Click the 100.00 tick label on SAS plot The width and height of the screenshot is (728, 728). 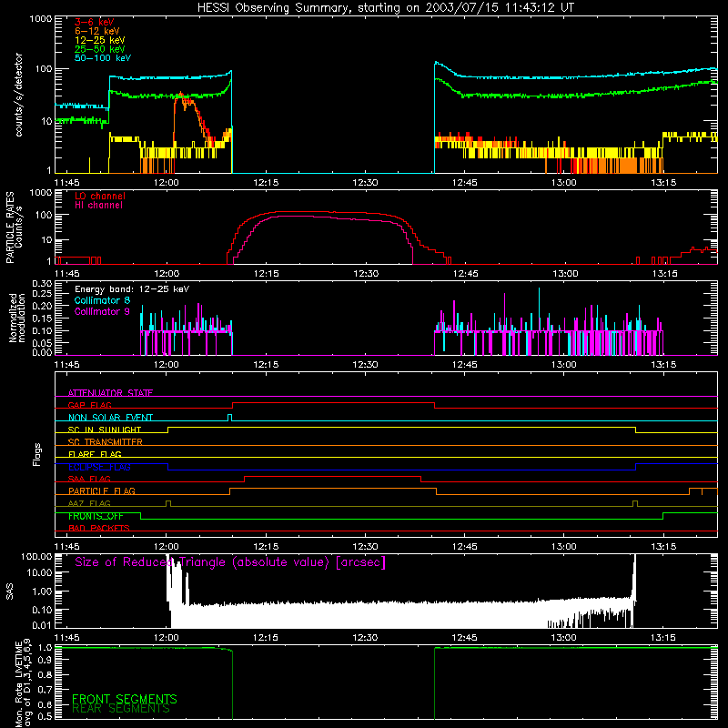(x=36, y=556)
